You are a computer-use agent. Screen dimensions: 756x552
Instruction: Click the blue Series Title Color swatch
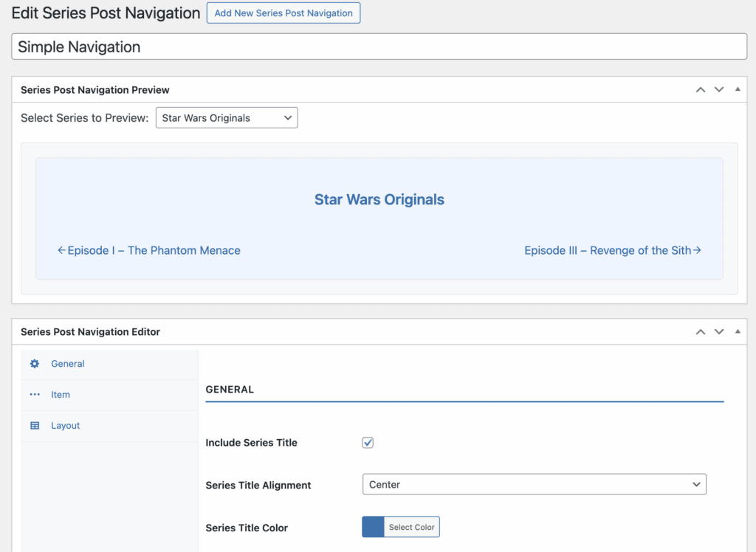[x=373, y=527]
